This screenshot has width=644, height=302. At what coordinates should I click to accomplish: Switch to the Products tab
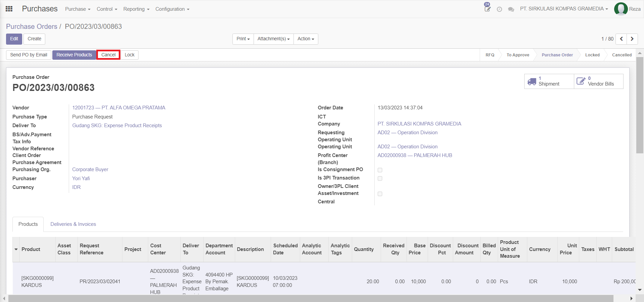[28, 224]
